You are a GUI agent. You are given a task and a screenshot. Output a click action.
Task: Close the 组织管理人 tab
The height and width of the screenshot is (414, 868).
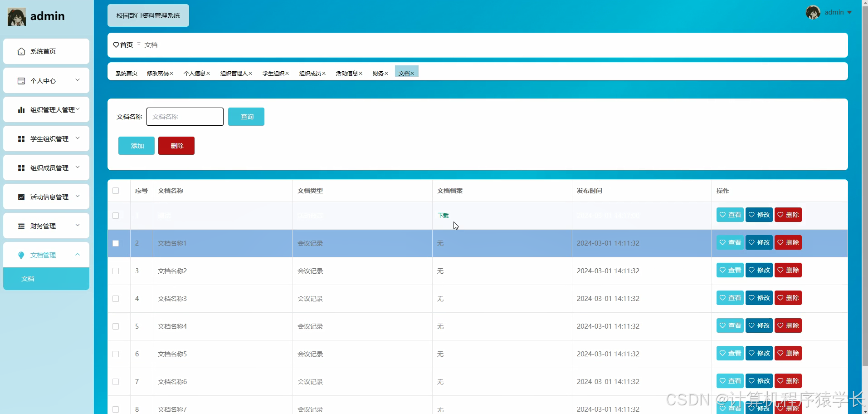coord(250,74)
